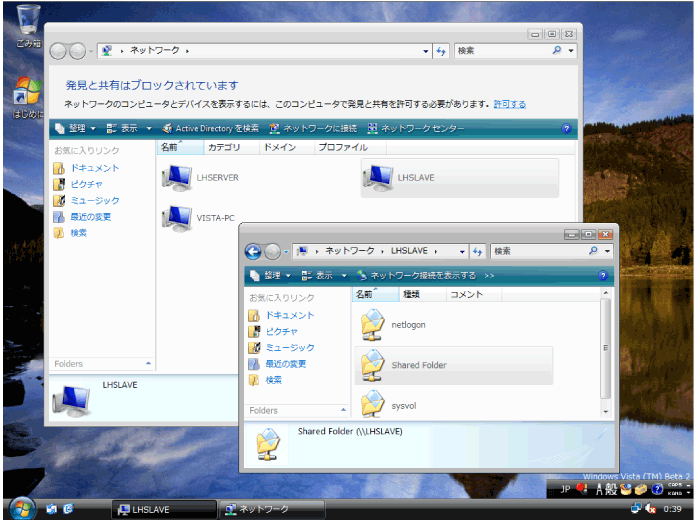Click network status icon in system tray
Image resolution: width=700 pixels, height=520 pixels.
pos(636,508)
